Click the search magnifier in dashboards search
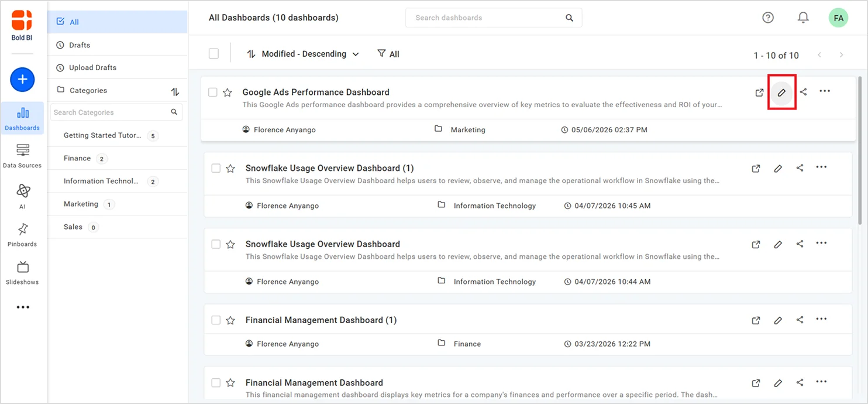The image size is (868, 404). click(569, 18)
